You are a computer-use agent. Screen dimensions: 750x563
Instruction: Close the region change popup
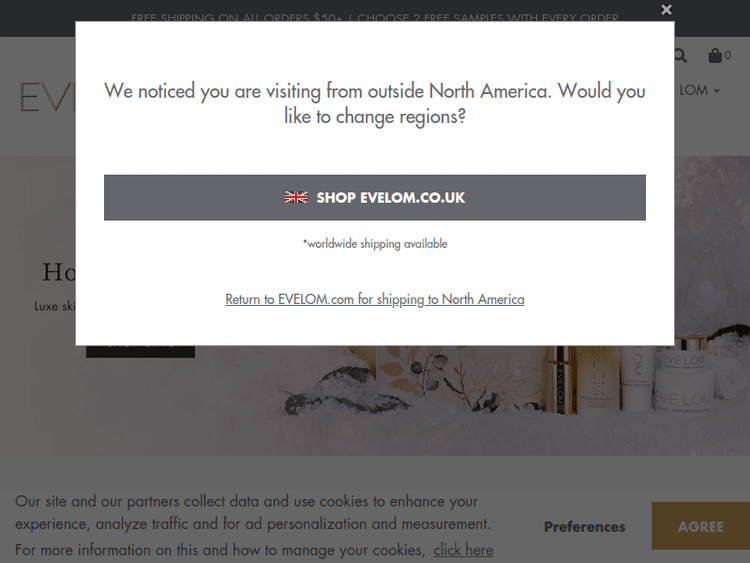pyautogui.click(x=666, y=10)
